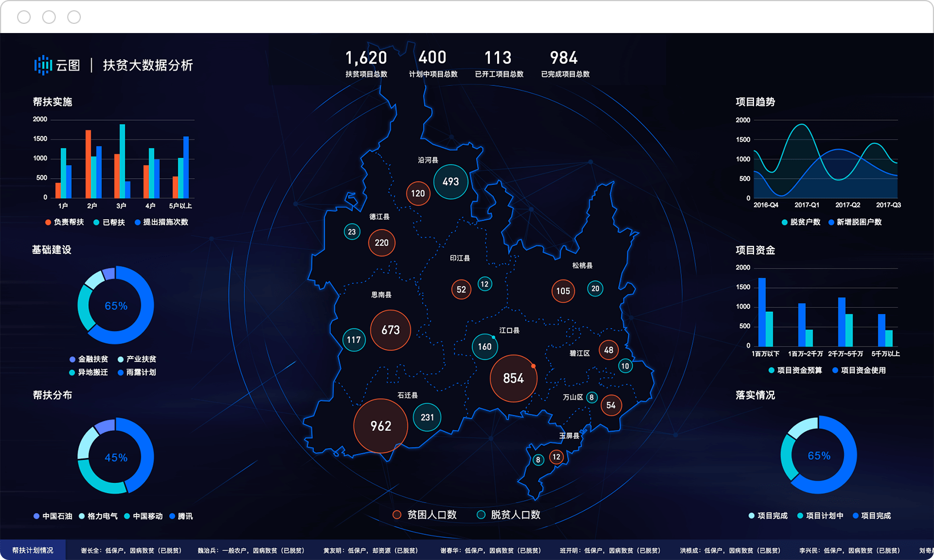This screenshot has height=560, width=934.
Task: Click the 班开明 ticker entry
Action: pyautogui.click(x=610, y=551)
